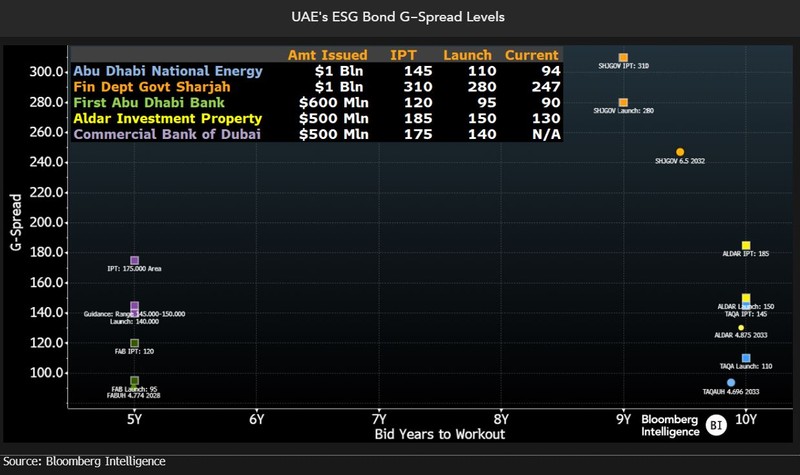Select the SHJGOV Launch 280 square marker

coord(623,103)
